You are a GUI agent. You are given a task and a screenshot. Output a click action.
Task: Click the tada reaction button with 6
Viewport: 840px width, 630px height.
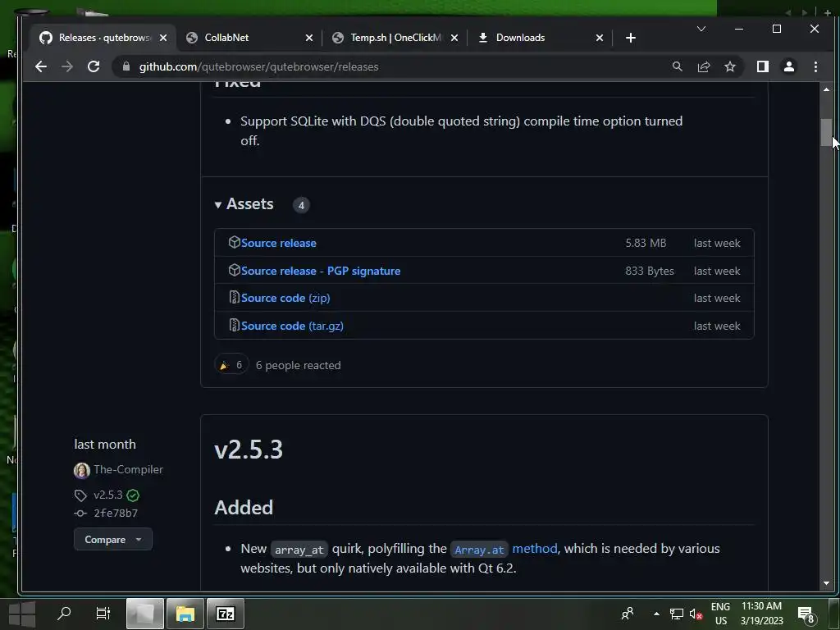pyautogui.click(x=231, y=365)
